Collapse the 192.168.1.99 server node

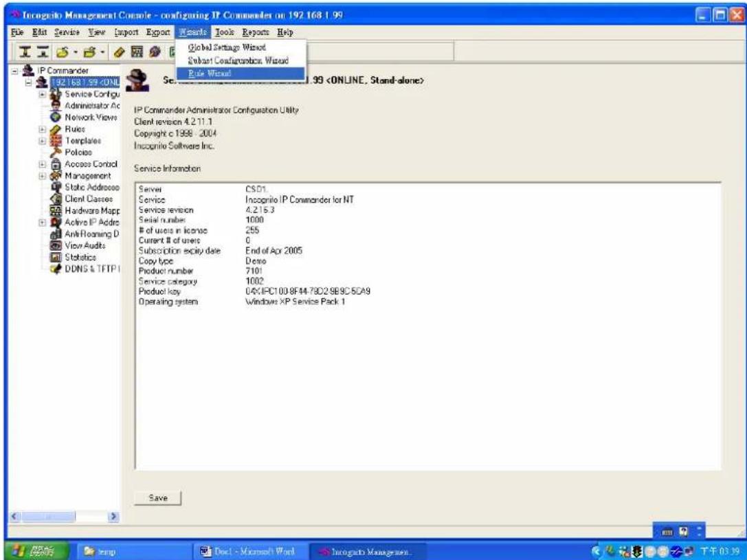(29, 82)
